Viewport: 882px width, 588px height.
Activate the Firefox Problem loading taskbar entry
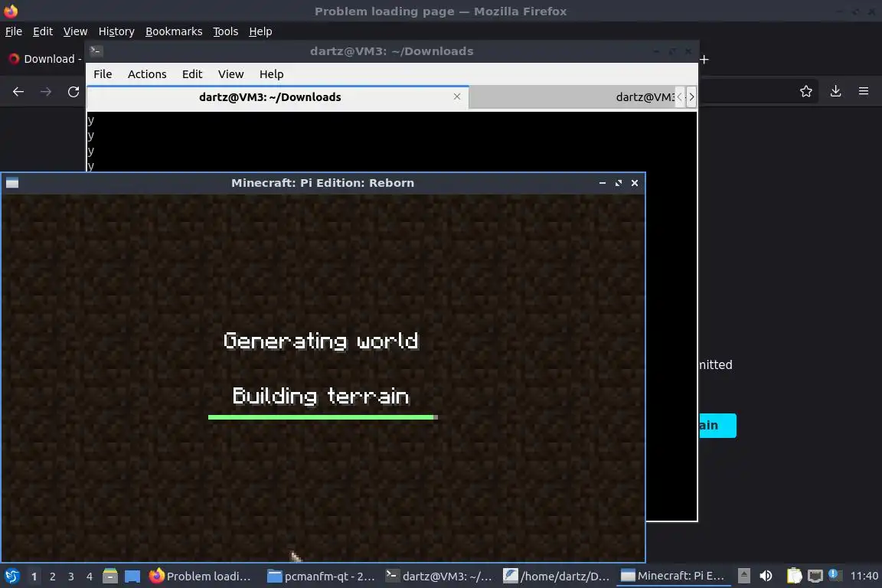click(201, 577)
